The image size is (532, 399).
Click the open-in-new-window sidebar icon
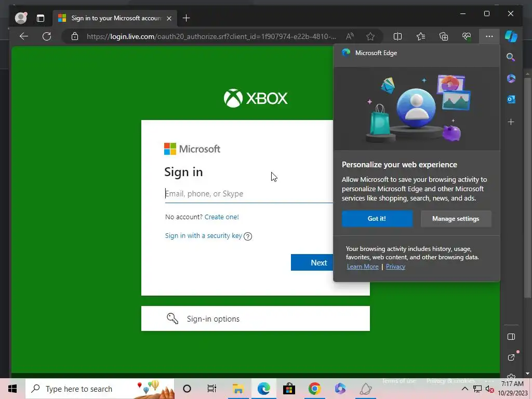pyautogui.click(x=511, y=357)
